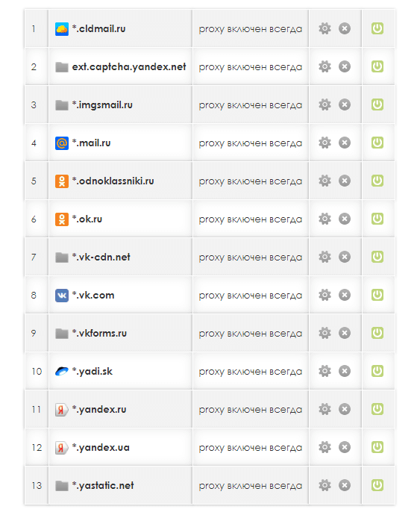
Task: Click the *.mail.ru at-sign icon
Action: click(62, 143)
